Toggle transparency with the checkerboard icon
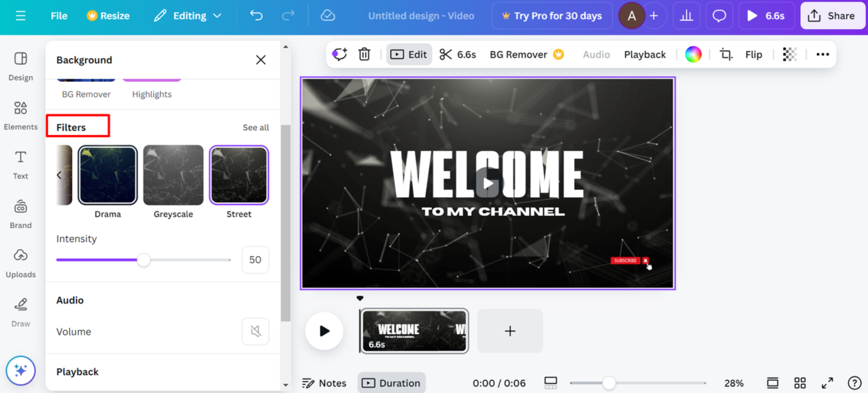This screenshot has height=393, width=868. (789, 54)
